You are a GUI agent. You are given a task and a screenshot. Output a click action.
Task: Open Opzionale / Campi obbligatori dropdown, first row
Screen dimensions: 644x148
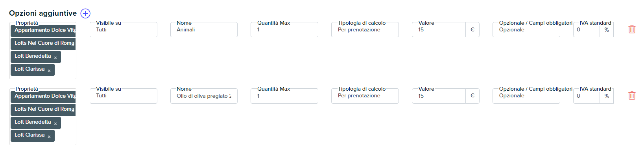pyautogui.click(x=526, y=30)
